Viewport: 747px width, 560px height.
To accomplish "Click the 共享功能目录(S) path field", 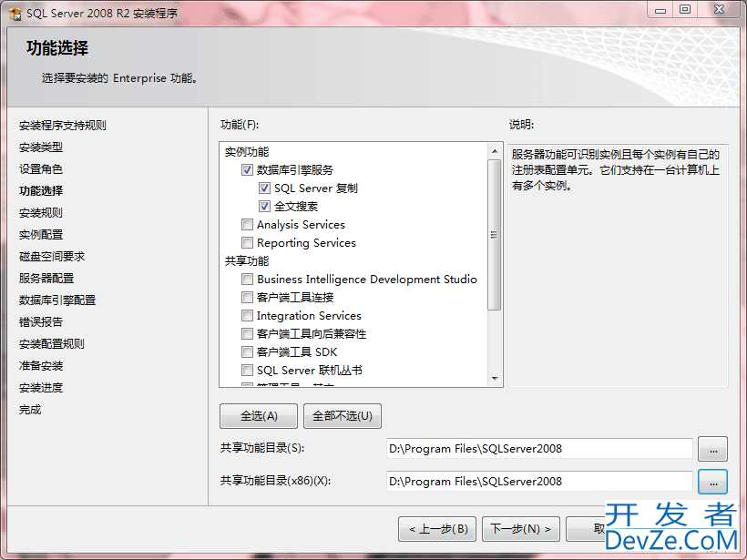I will point(539,449).
